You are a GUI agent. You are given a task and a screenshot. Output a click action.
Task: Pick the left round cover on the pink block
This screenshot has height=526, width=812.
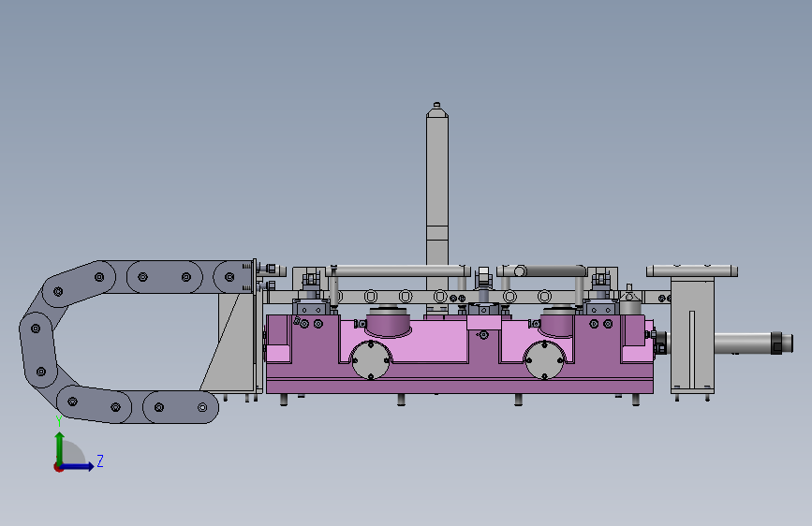click(371, 359)
